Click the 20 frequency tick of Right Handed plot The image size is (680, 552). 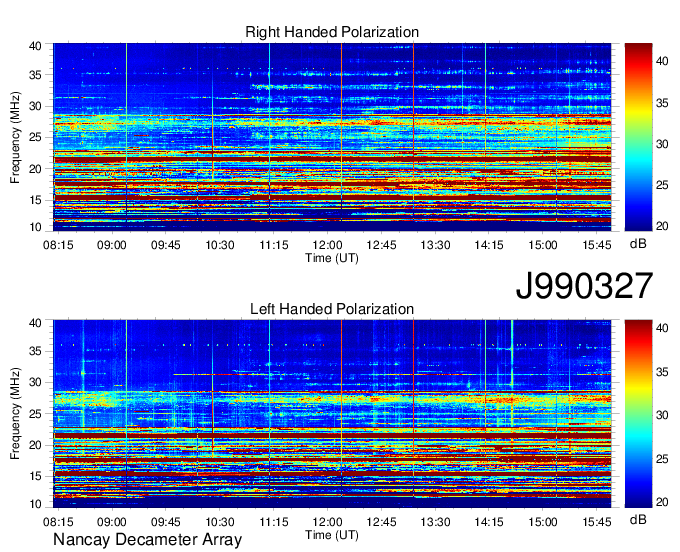click(x=35, y=169)
